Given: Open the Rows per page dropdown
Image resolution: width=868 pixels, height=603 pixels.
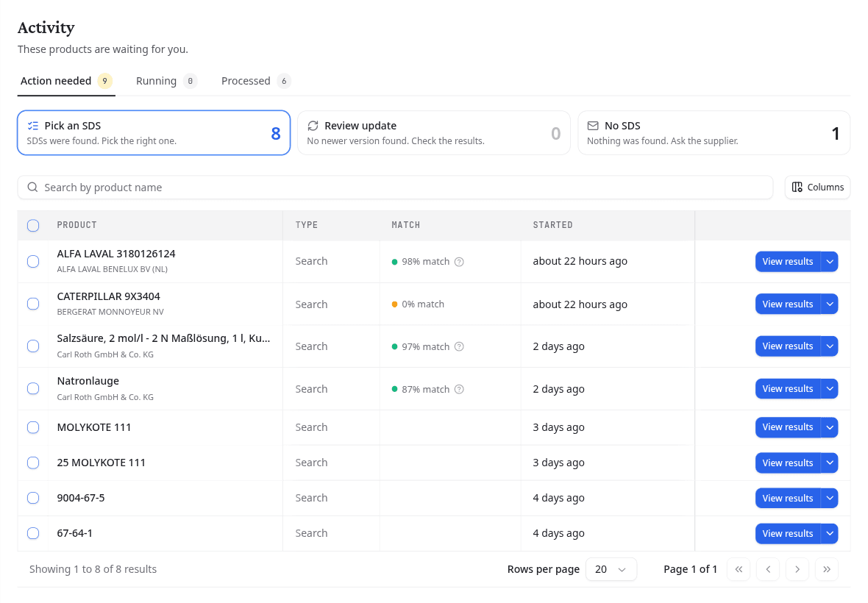Looking at the screenshot, I should (x=611, y=569).
